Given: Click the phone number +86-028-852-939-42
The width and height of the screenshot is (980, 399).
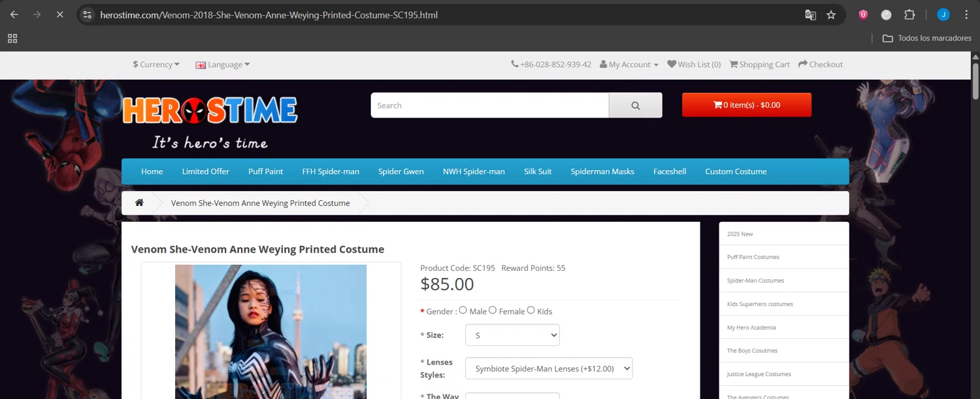Looking at the screenshot, I should click(551, 64).
